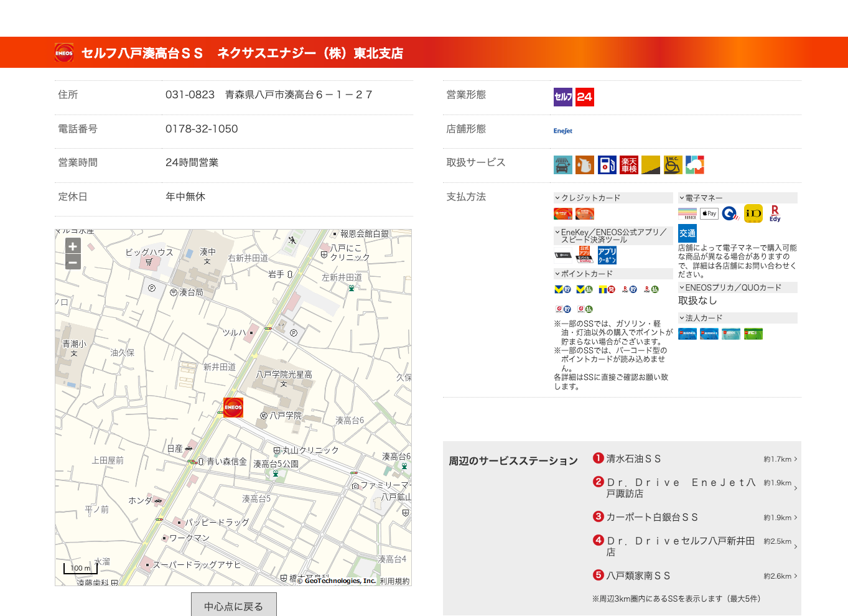Click the ビッグハウス map label
848x616 pixels.
[x=149, y=252]
